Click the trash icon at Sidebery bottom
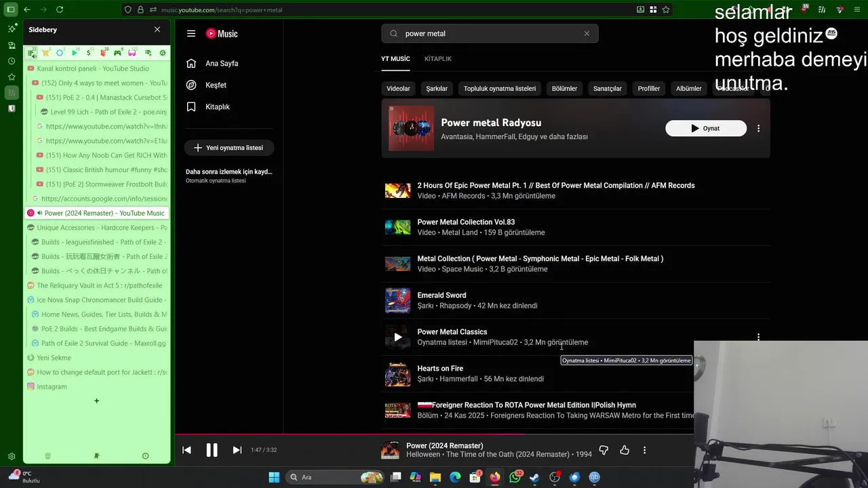868x488 pixels. (47, 456)
